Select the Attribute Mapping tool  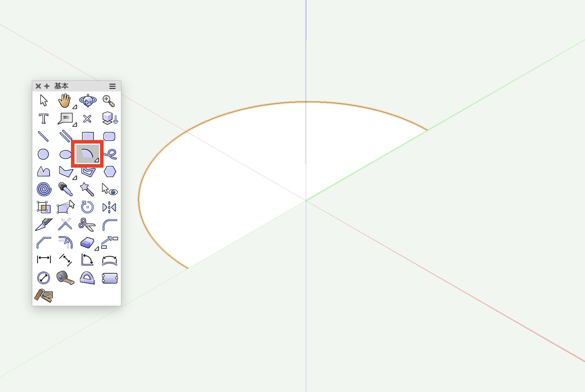(x=44, y=207)
